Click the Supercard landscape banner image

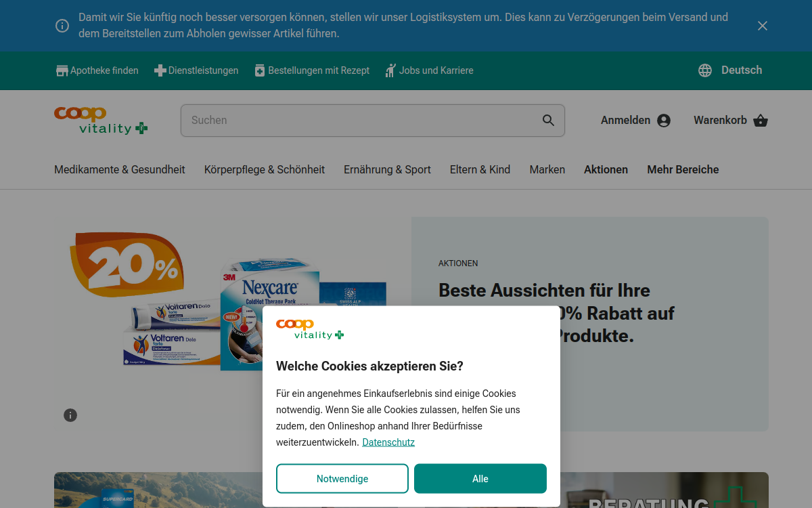point(158,490)
